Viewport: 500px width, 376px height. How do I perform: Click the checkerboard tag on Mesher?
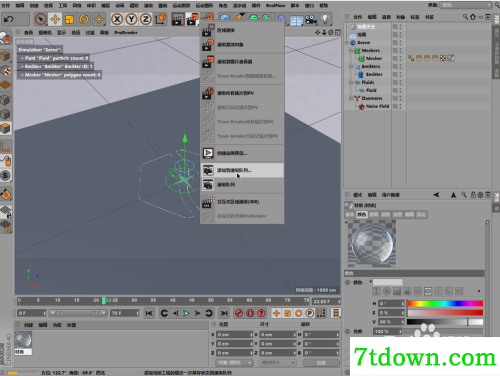(443, 58)
